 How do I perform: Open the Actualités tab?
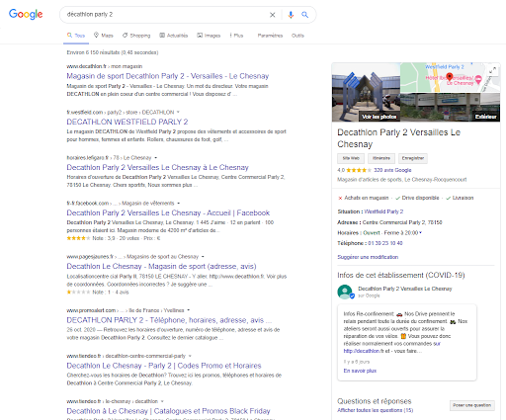coord(174,36)
